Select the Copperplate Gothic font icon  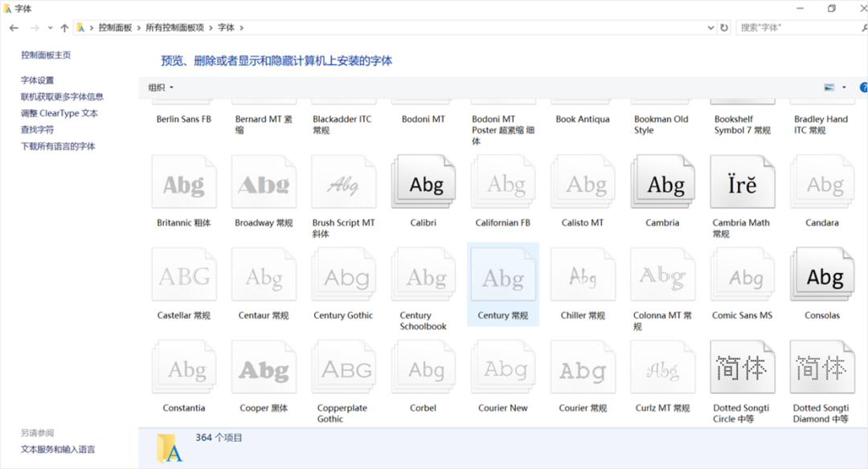coord(343,367)
